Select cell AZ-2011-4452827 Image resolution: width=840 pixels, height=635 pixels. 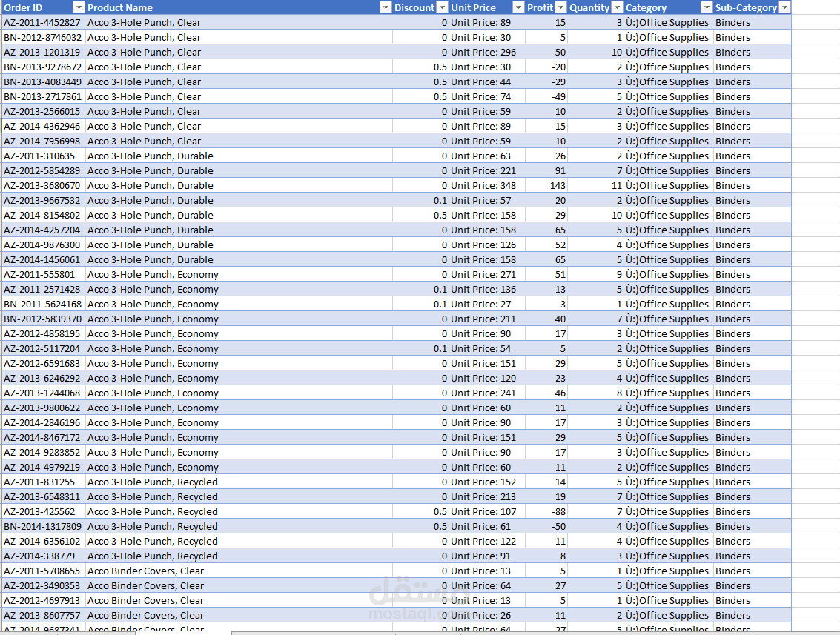tap(44, 22)
